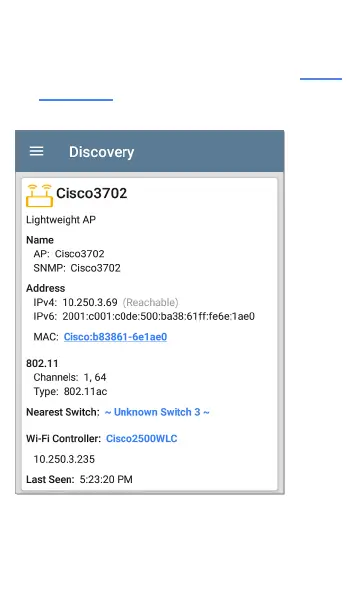Viewport: 360px width, 612px height.
Task: Select the Discovery header title
Action: click(102, 152)
